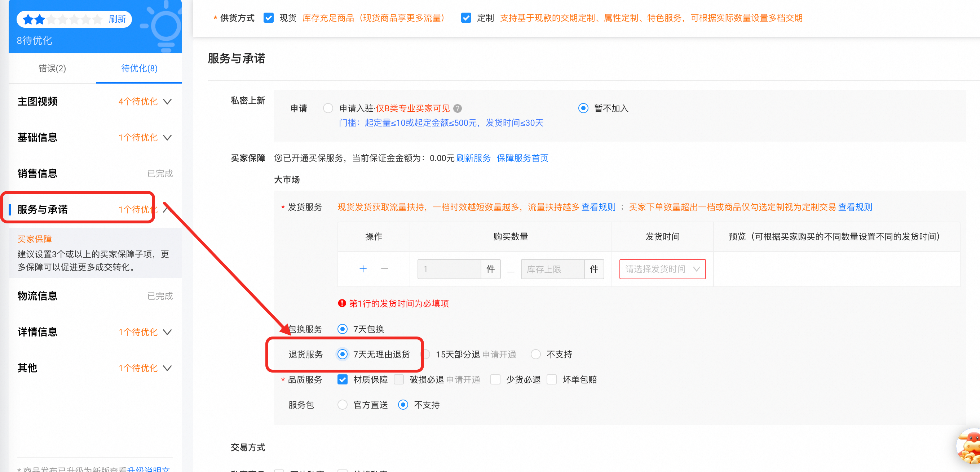Select 不支持 under 退货服务

(536, 354)
